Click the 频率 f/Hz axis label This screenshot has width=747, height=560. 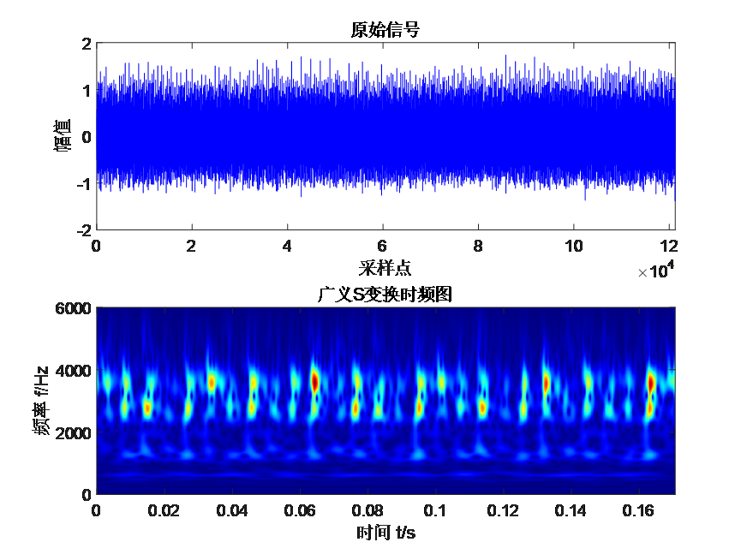click(41, 400)
